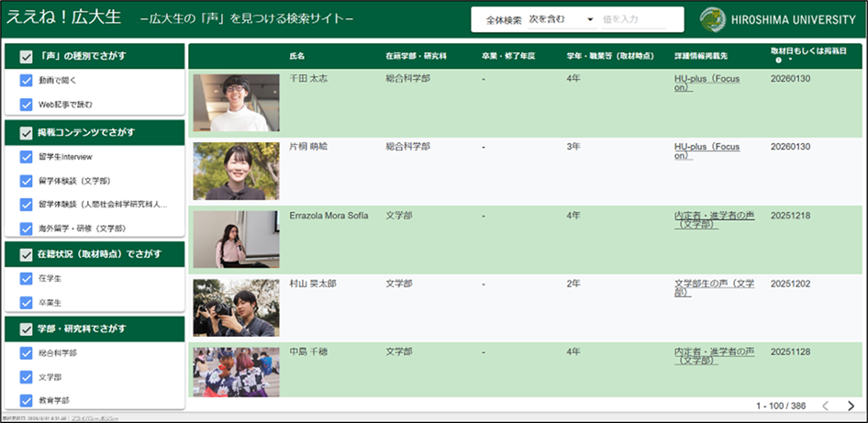
Task: Toggle the 動画で聞く checkbox
Action: pos(26,81)
